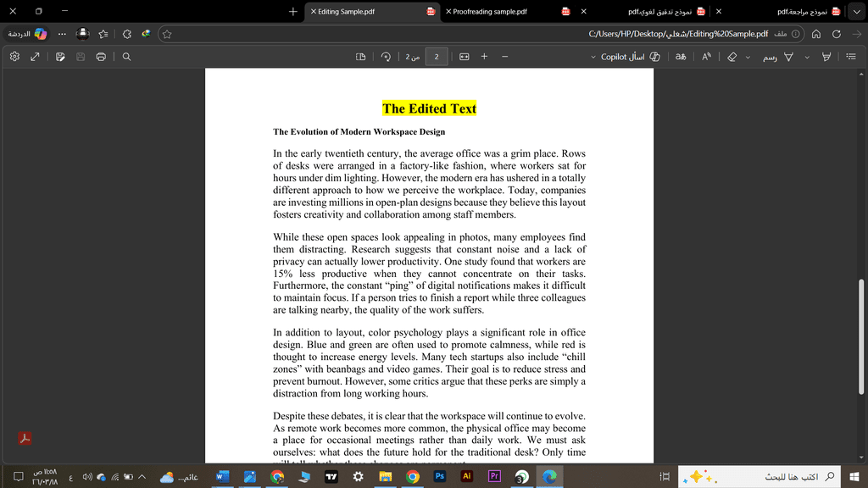Open File Explorer from taskbar

click(386, 476)
